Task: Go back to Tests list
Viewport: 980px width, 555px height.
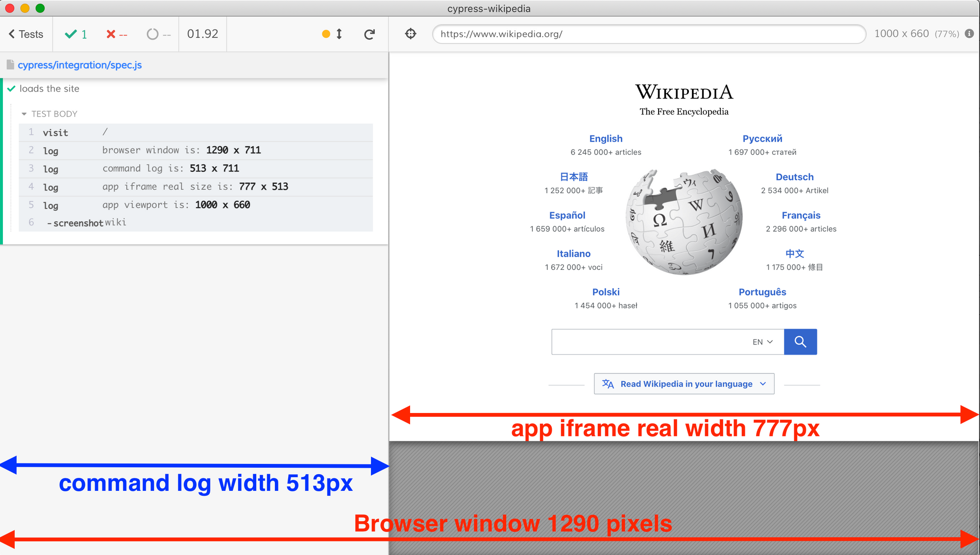Action: coord(26,34)
